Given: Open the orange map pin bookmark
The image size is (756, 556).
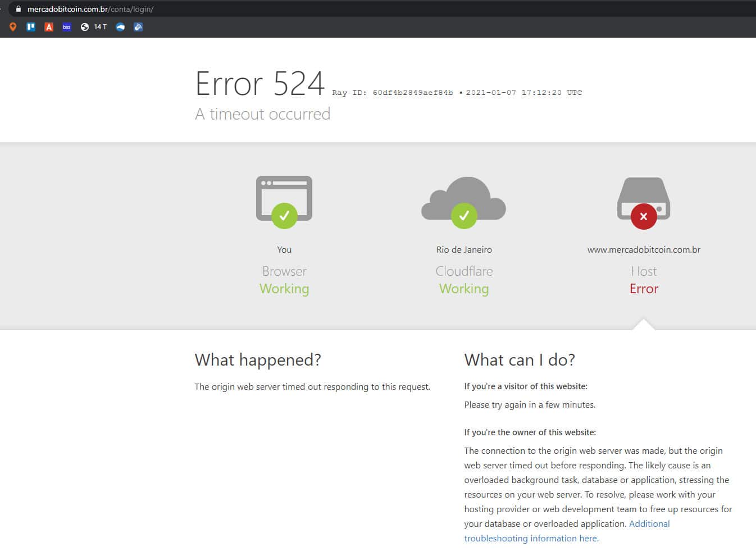Looking at the screenshot, I should (x=13, y=27).
